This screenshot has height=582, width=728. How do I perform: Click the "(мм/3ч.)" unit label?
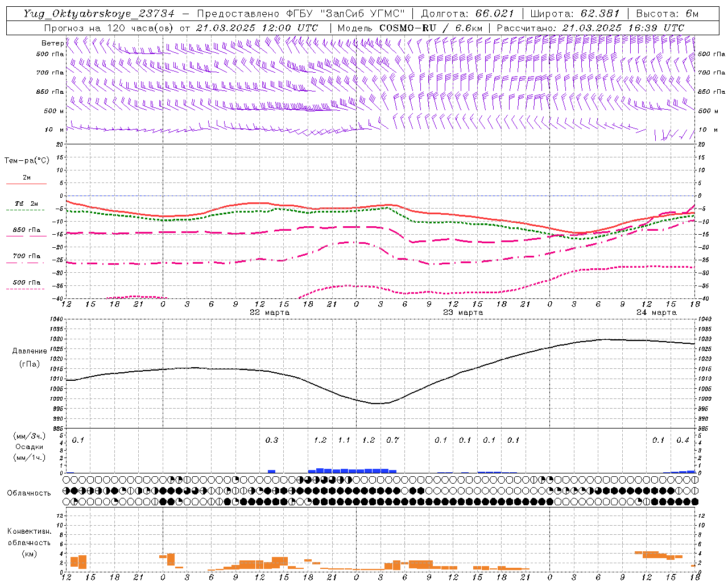click(30, 436)
